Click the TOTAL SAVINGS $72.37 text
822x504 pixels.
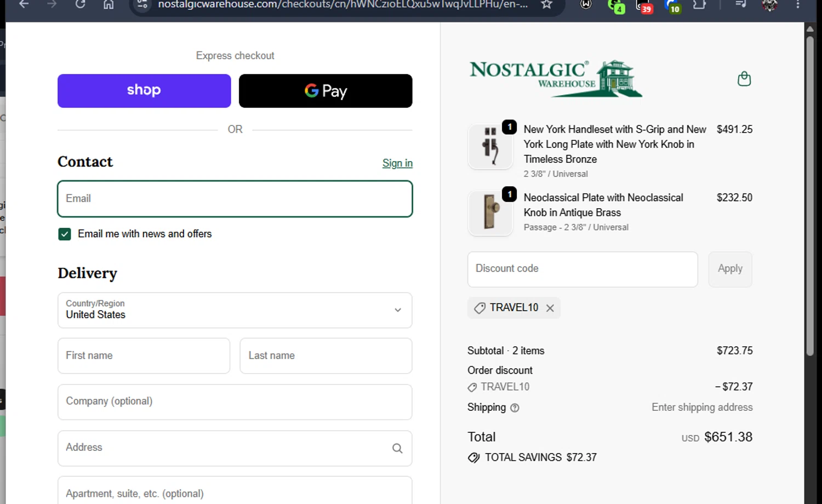540,457
